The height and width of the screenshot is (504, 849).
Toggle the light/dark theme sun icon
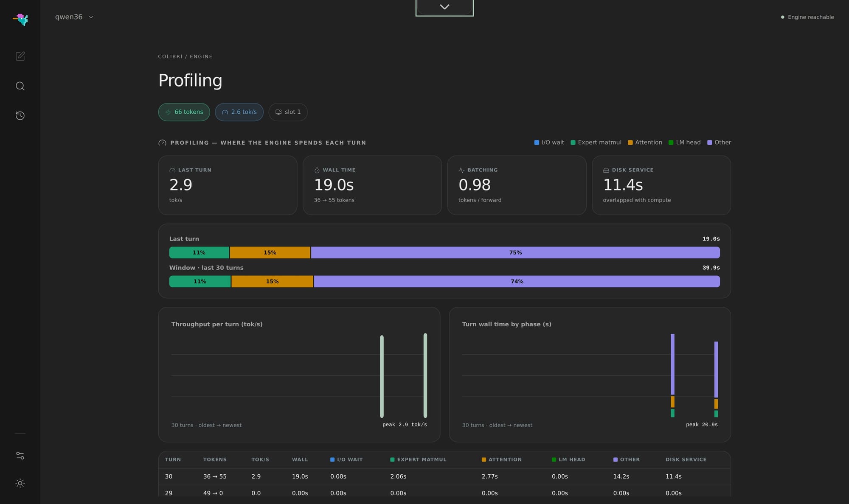click(20, 483)
